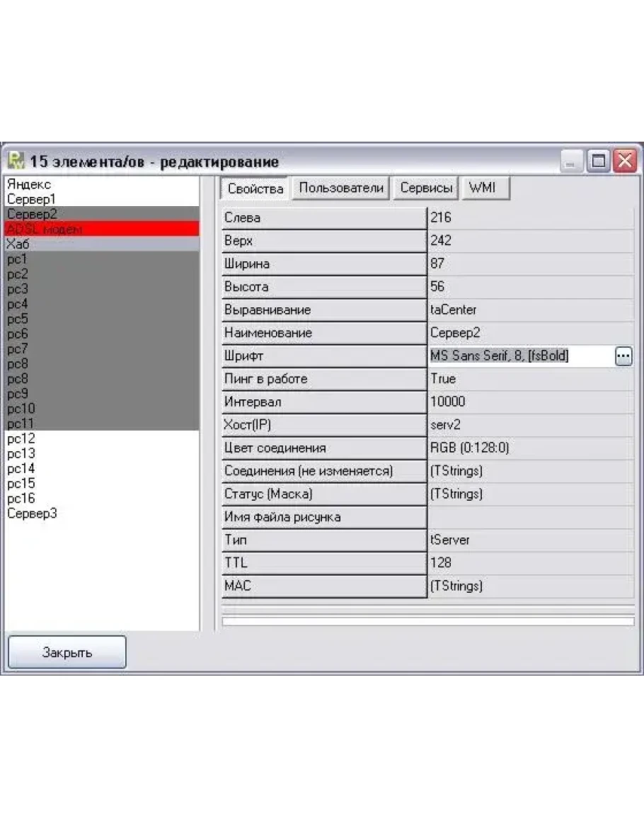Viewport: 644px width, 818px height.
Task: Open the Свойства tab
Action: [x=255, y=188]
